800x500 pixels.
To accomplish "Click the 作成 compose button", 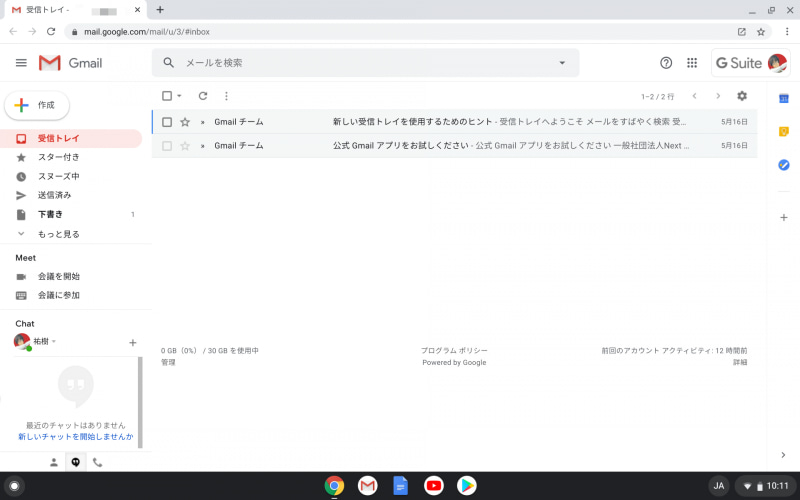I will pyautogui.click(x=37, y=105).
